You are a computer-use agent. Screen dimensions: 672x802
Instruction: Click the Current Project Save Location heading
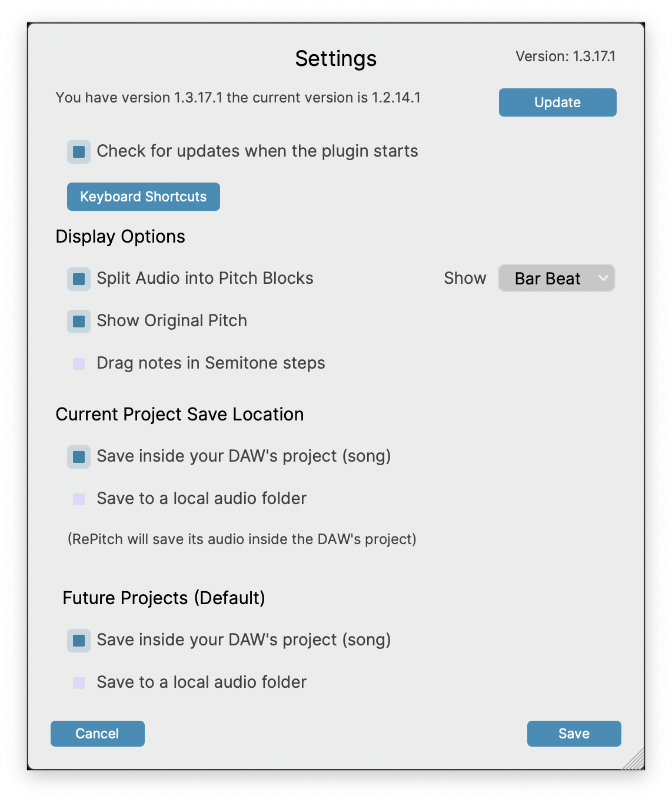click(x=179, y=415)
